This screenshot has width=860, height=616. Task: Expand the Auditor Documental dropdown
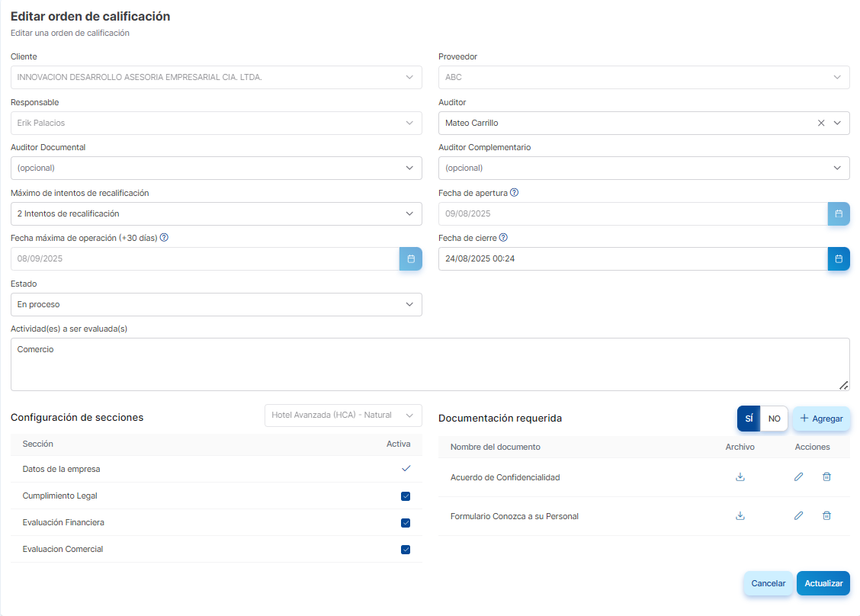[x=217, y=168]
